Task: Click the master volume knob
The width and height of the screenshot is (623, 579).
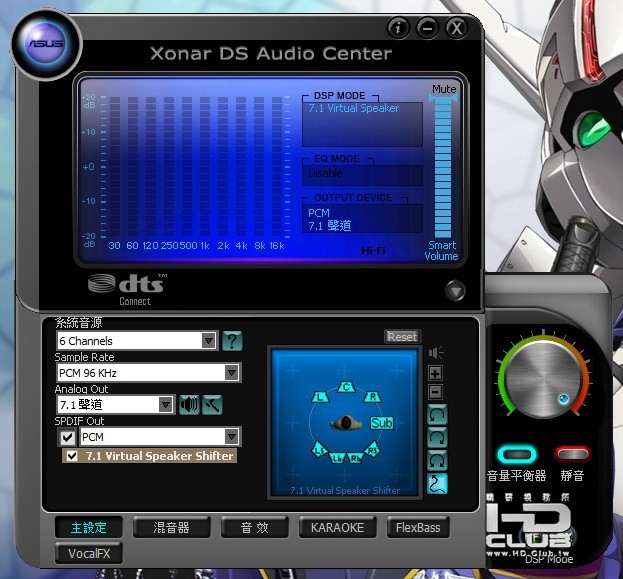Action: pyautogui.click(x=545, y=378)
